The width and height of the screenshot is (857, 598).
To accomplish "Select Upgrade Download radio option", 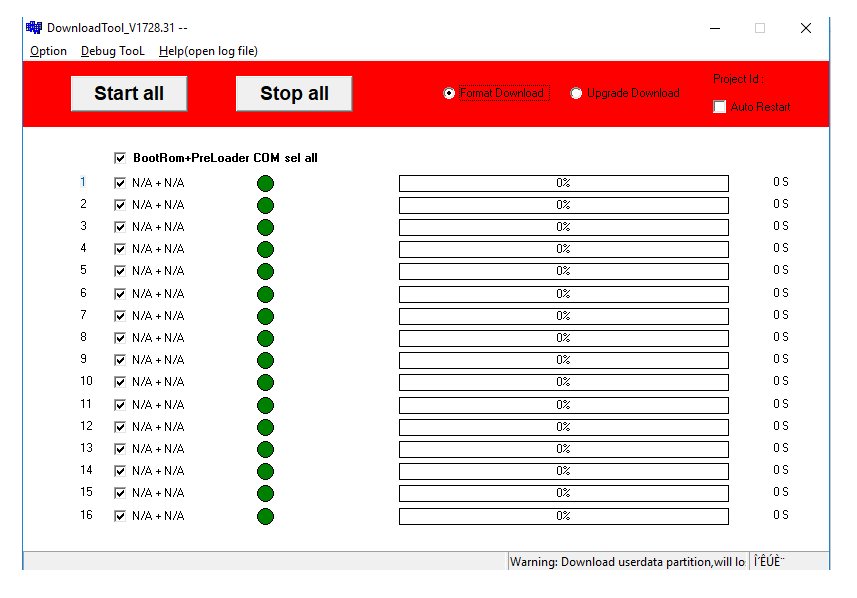I will coord(576,93).
